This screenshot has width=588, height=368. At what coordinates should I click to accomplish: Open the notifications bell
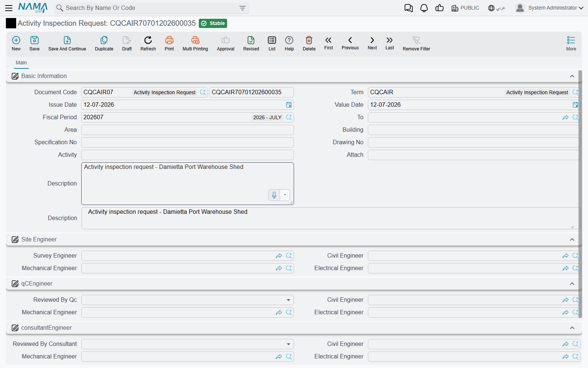coord(424,8)
